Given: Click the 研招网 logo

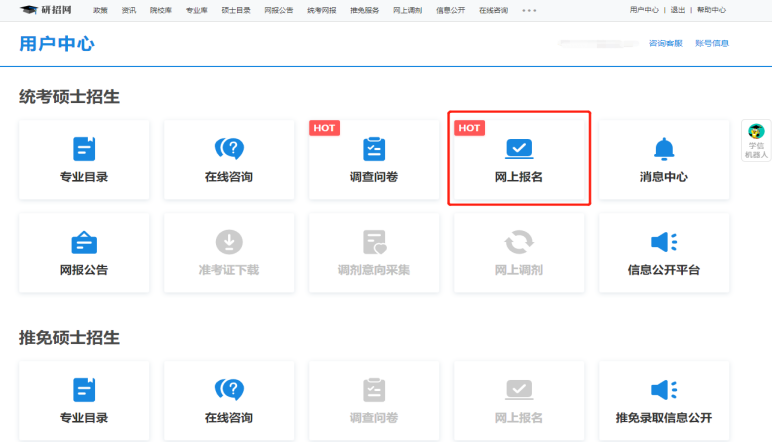Looking at the screenshot, I should coord(46,10).
